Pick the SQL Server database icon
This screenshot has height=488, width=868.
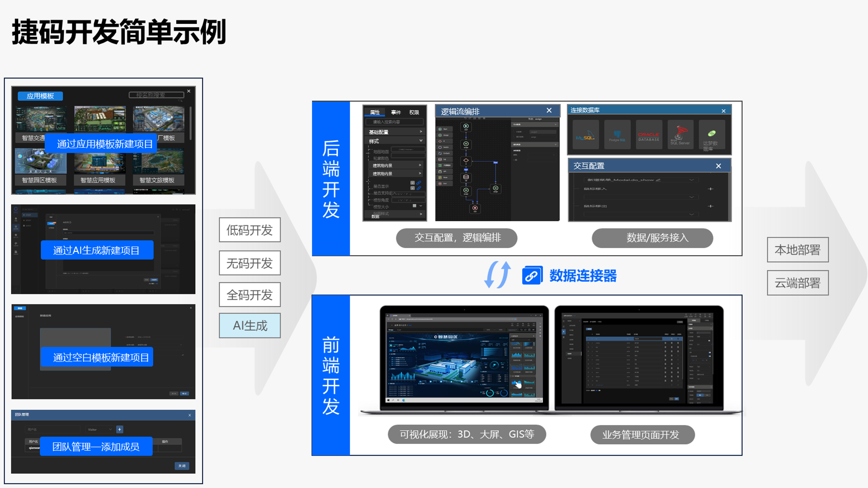coord(680,135)
